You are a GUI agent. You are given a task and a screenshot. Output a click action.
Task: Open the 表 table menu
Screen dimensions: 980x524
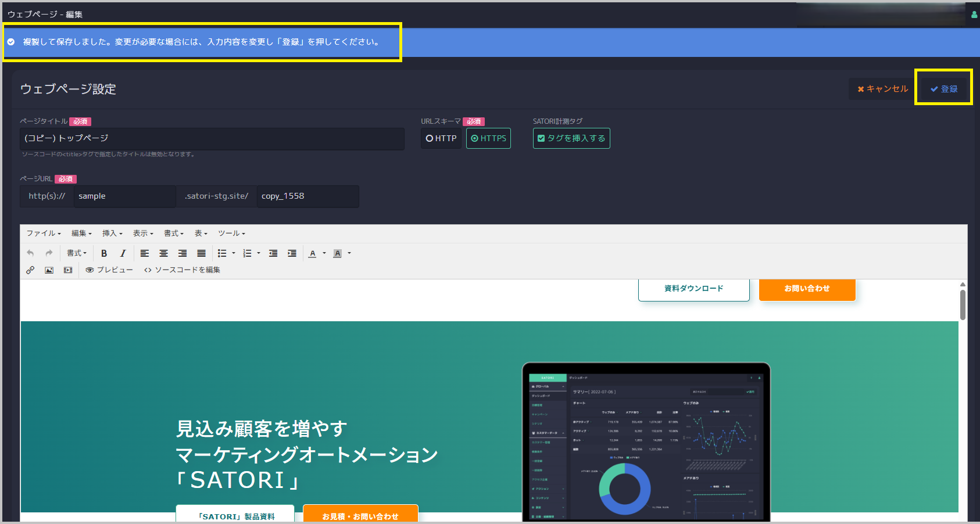pyautogui.click(x=201, y=234)
